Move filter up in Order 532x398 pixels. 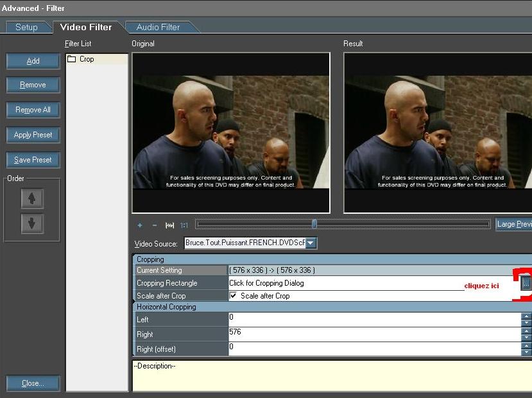32,198
